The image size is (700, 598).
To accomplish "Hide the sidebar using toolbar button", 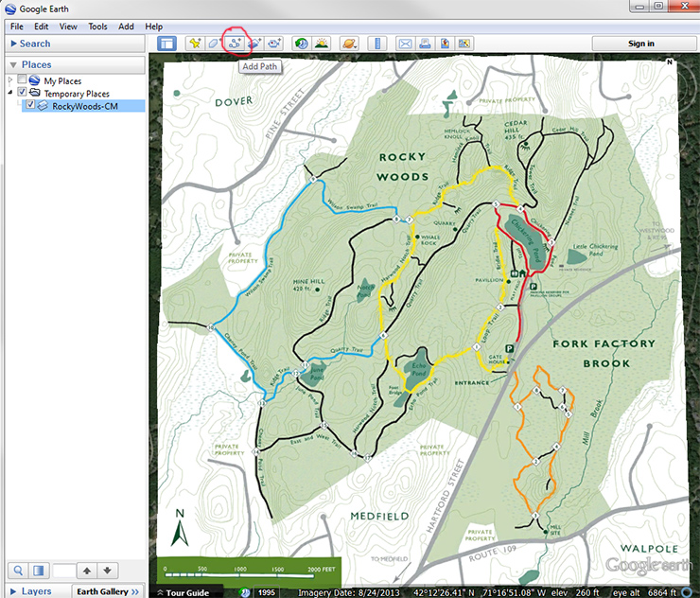I will click(167, 44).
